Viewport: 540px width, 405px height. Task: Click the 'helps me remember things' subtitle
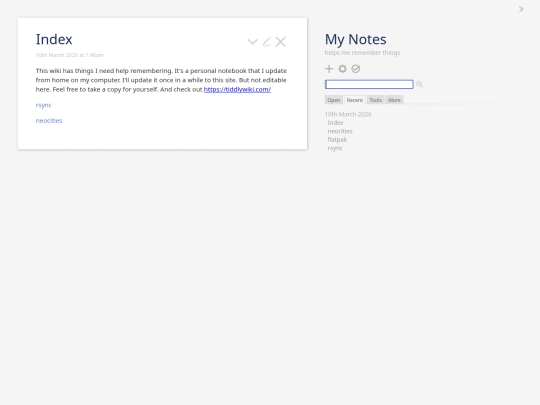[362, 53]
